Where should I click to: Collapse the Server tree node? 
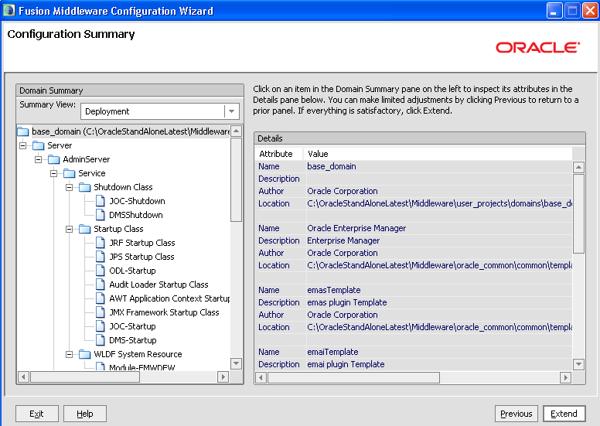pyautogui.click(x=23, y=145)
